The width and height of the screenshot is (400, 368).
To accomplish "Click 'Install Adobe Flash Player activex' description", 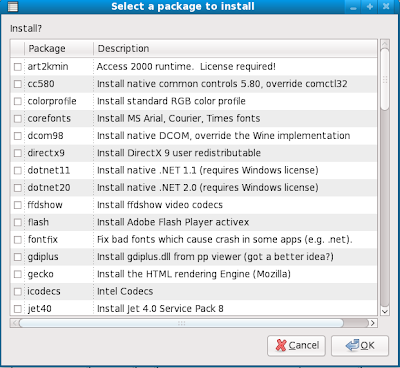I will (x=173, y=222).
